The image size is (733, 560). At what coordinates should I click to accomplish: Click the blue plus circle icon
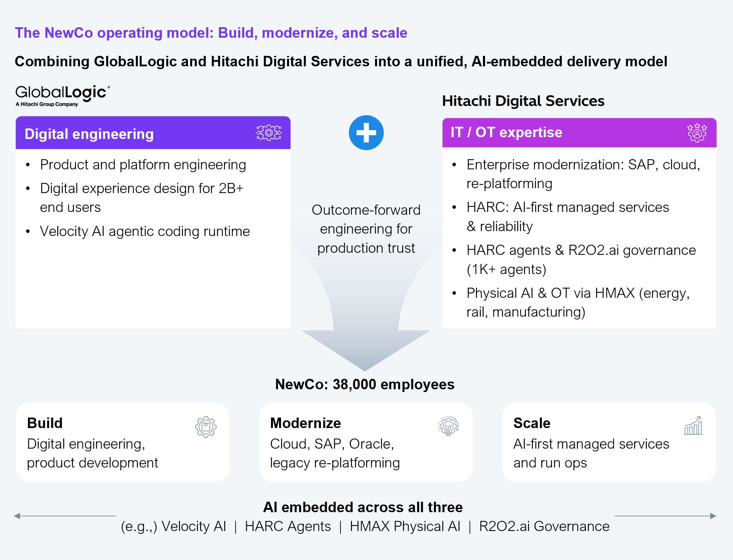pyautogui.click(x=366, y=133)
